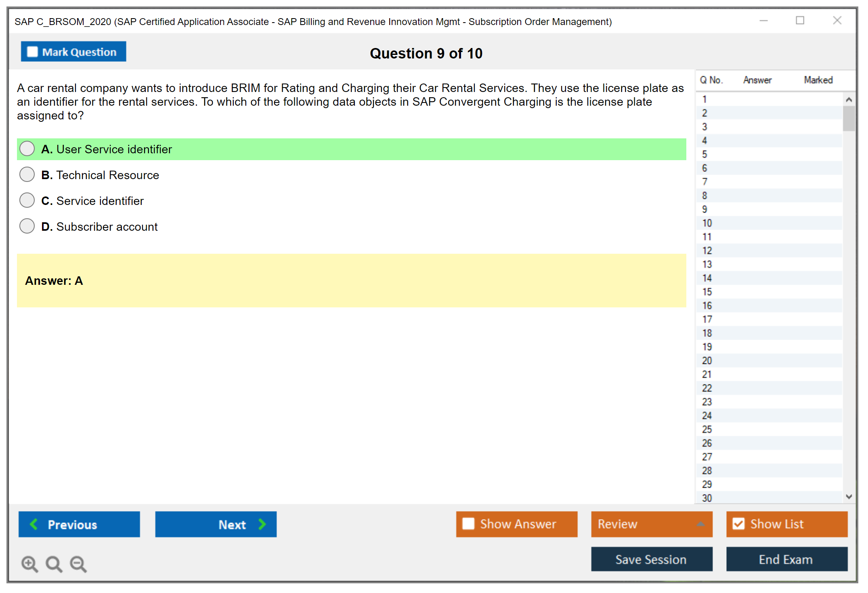Jump to question 15 in list

(x=707, y=292)
